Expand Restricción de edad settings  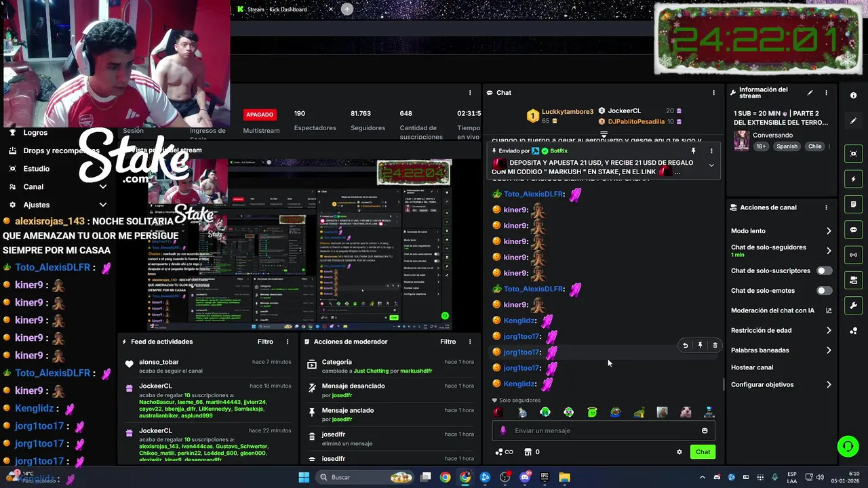[x=829, y=331]
